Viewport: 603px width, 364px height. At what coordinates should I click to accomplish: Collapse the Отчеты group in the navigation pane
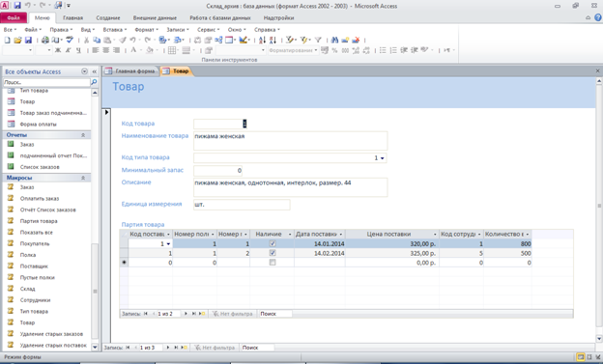[83, 135]
